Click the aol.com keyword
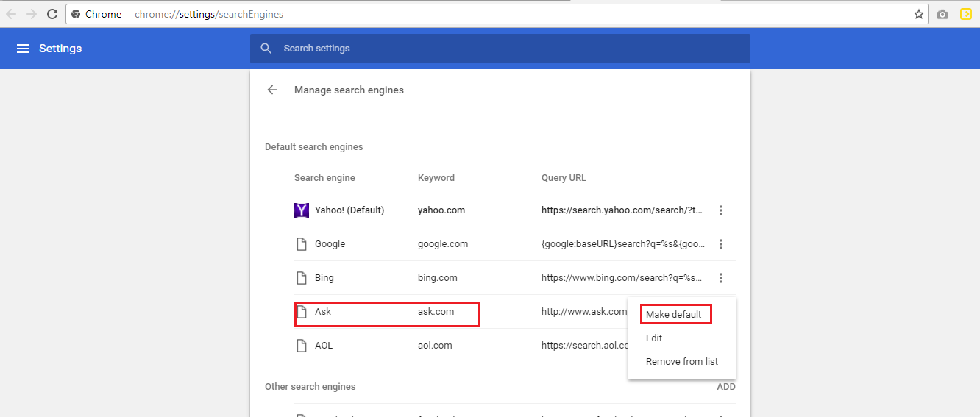The width and height of the screenshot is (980, 417). 435,346
